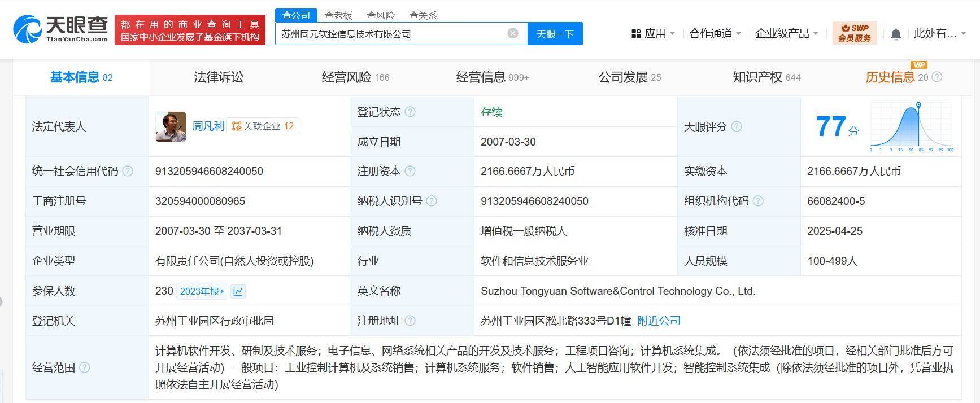Click the help icon beside 纳税人识别号
The width and height of the screenshot is (980, 403).
point(432,201)
